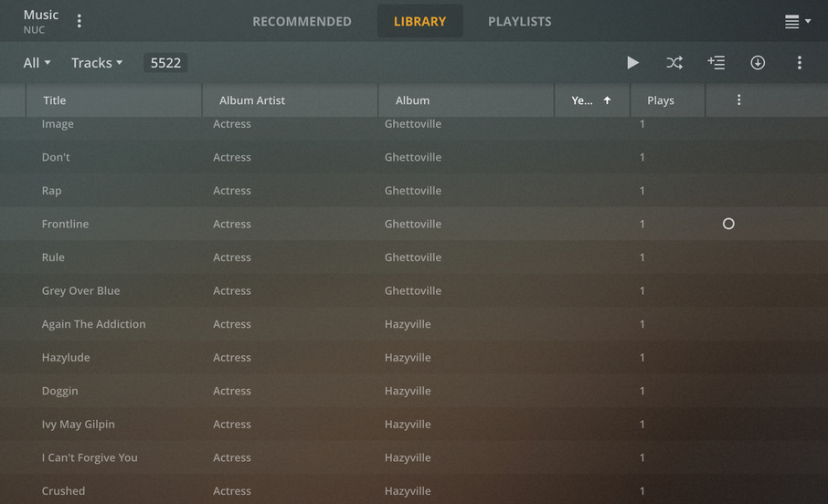828x504 pixels.
Task: Open album Hazyville on Again The Addiction row
Action: tap(407, 324)
